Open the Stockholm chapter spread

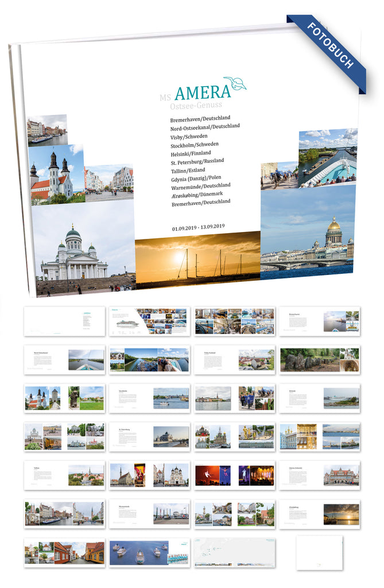point(149,399)
